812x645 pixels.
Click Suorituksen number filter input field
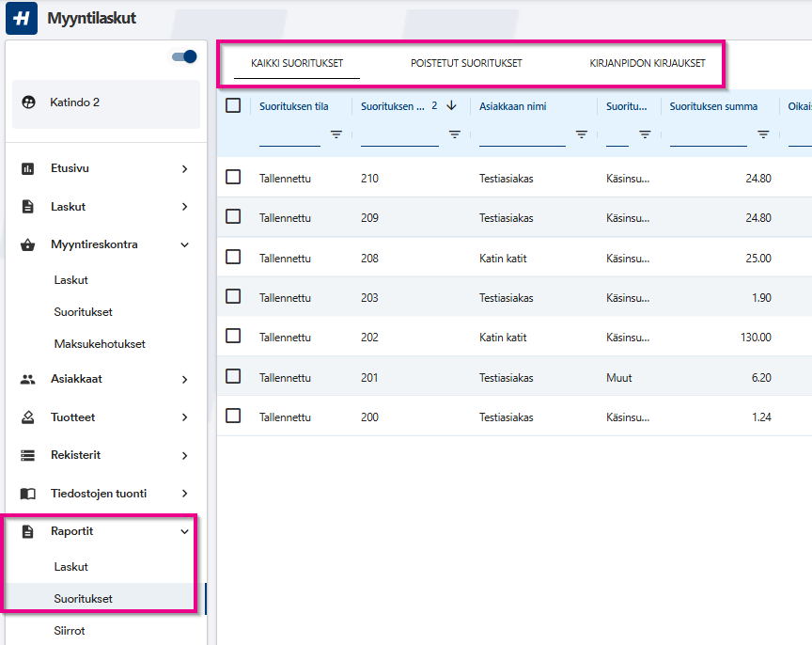[x=399, y=135]
